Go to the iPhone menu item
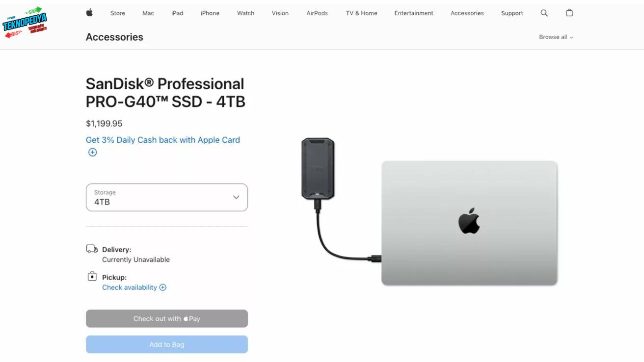Image resolution: width=644 pixels, height=362 pixels. coord(210,13)
